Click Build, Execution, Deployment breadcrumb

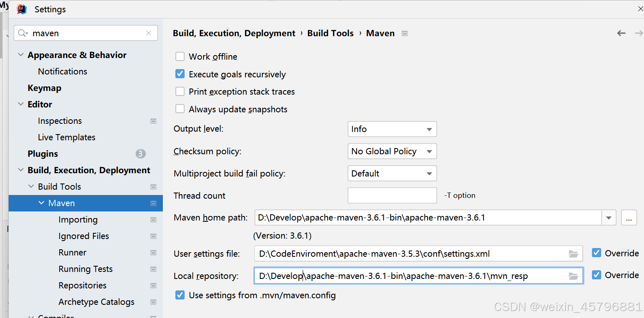[234, 33]
